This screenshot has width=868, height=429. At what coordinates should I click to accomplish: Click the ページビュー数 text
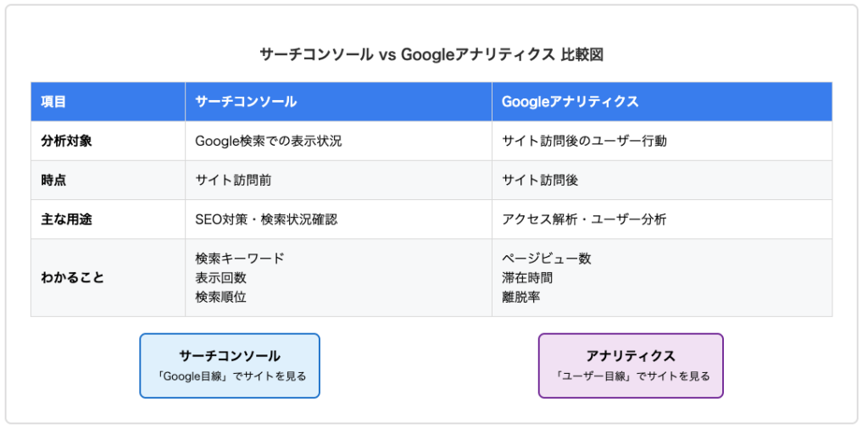[546, 259]
